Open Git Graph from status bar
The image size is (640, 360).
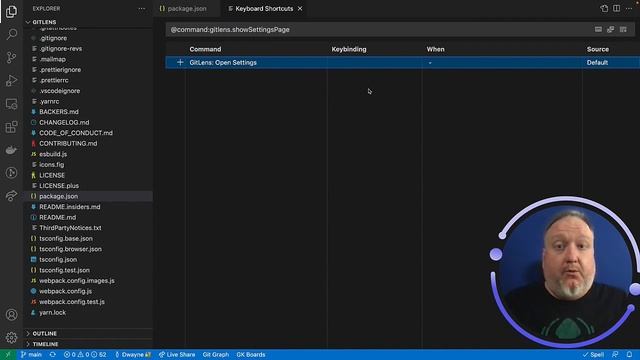(216, 355)
